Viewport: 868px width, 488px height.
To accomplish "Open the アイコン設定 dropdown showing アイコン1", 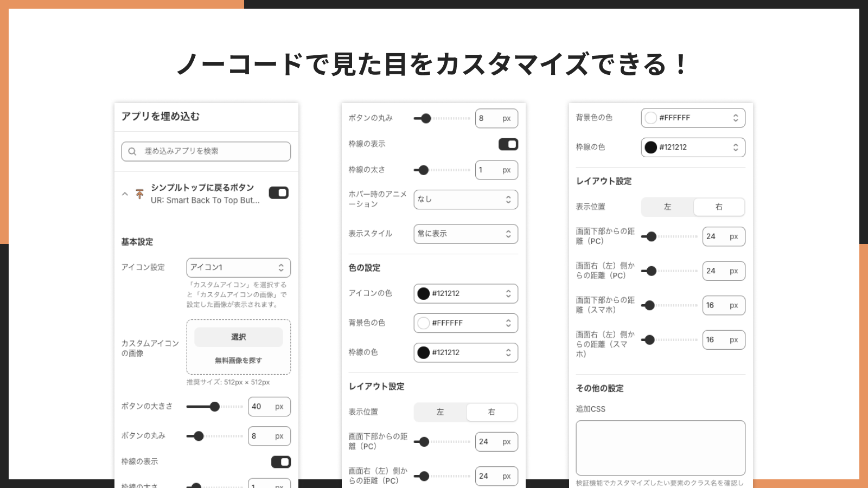I will pos(239,267).
